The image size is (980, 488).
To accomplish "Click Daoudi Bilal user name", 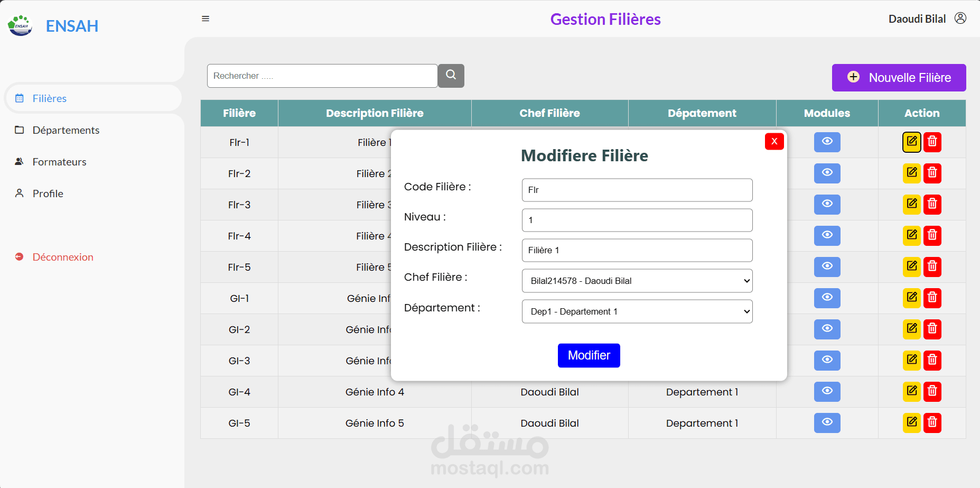I will tap(917, 19).
